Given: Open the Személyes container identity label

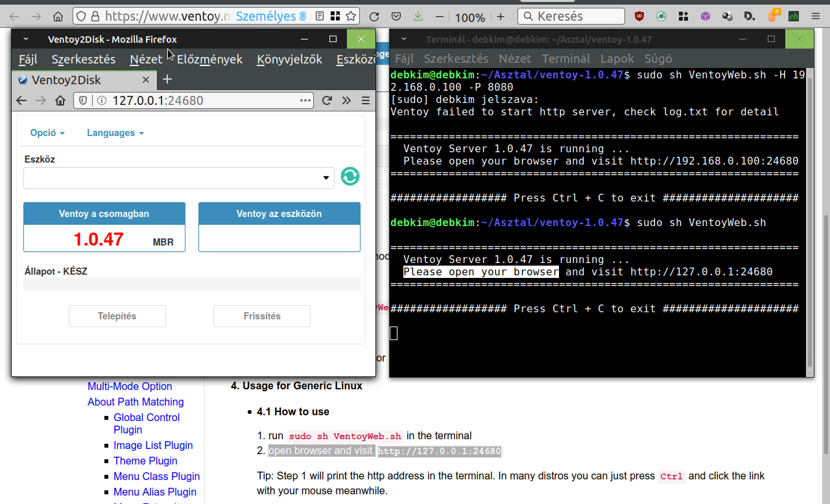Looking at the screenshot, I should [271, 16].
